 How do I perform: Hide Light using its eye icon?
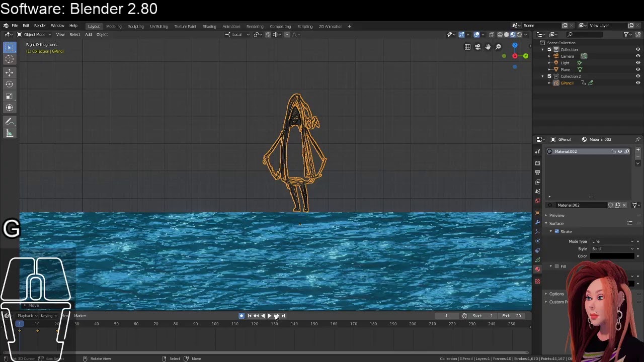(x=638, y=63)
